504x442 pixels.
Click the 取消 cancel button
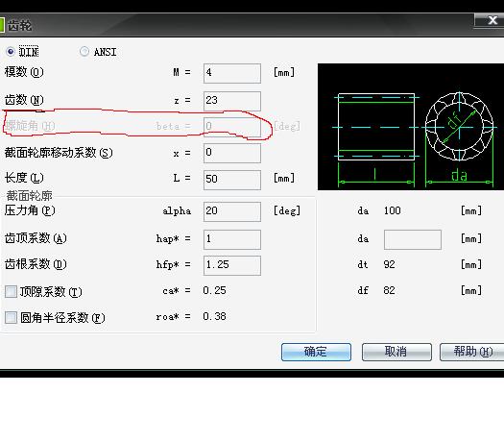(396, 352)
